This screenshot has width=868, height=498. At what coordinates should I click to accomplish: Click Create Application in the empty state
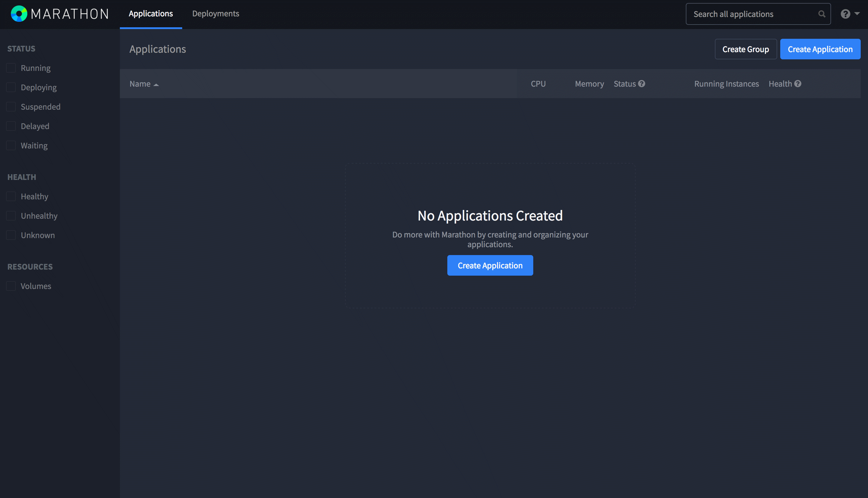point(490,265)
